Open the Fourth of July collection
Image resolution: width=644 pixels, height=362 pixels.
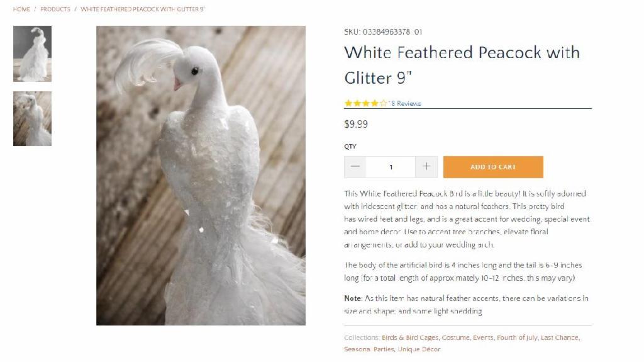coord(517,337)
